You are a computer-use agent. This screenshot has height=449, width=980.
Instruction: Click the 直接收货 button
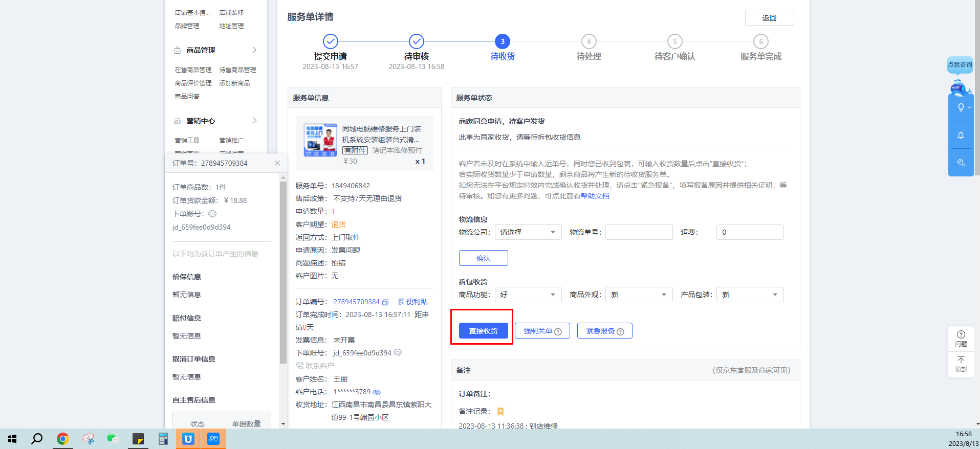[x=483, y=331]
